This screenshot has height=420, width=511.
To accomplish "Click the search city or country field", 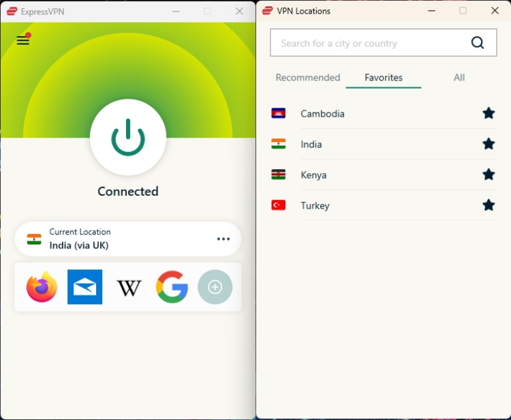I will [x=383, y=43].
